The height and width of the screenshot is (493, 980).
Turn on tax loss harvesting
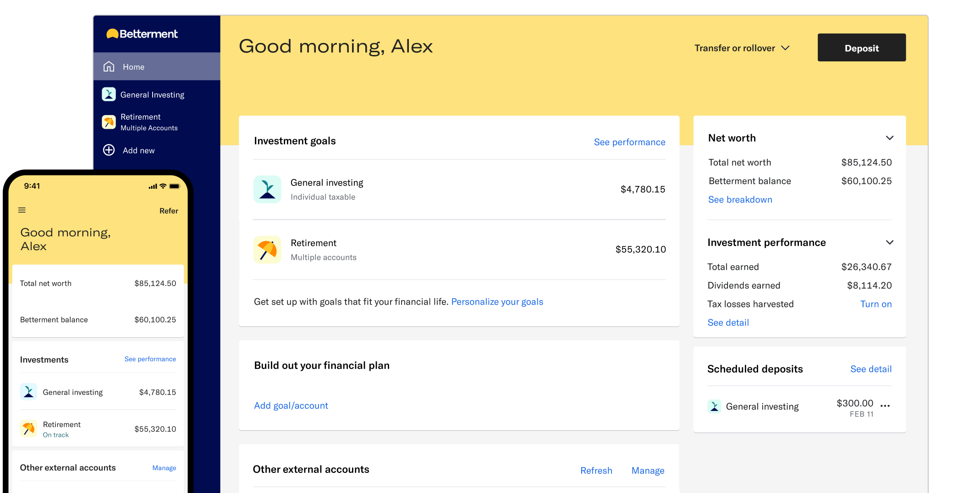coord(876,304)
